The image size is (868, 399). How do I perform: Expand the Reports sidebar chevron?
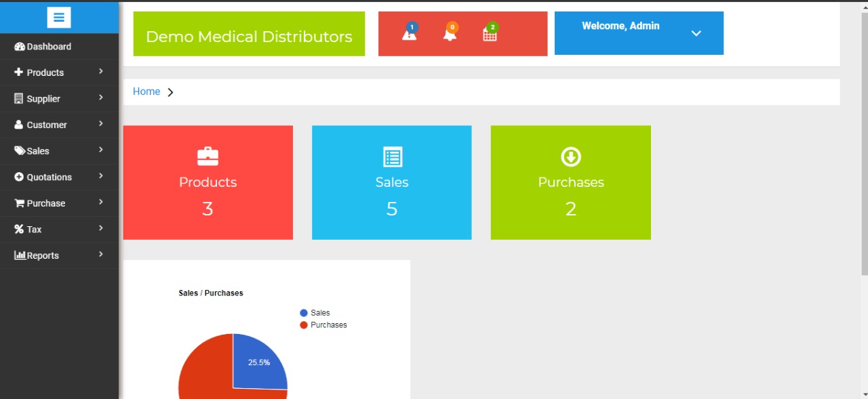(x=100, y=255)
